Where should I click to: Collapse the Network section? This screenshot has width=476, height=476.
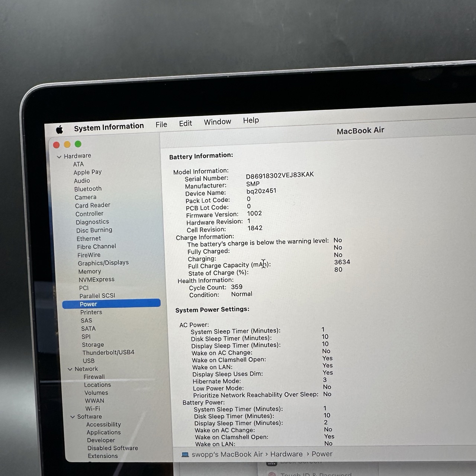click(70, 369)
